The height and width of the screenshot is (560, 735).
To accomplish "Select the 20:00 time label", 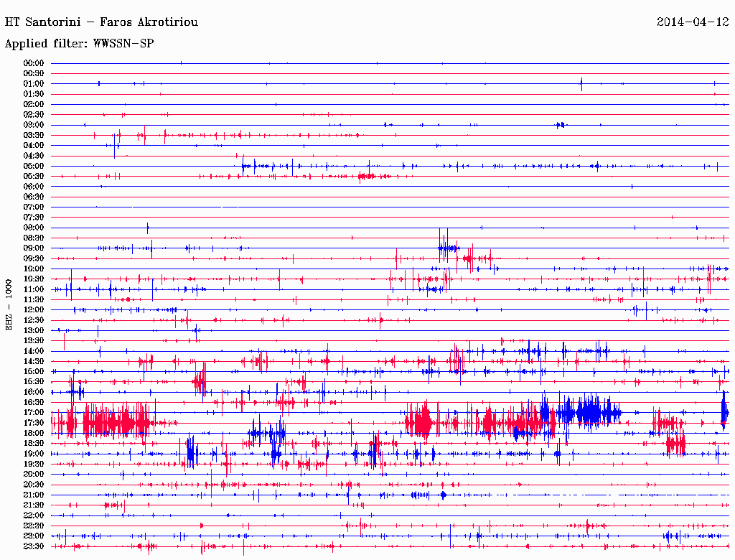I will coord(34,474).
